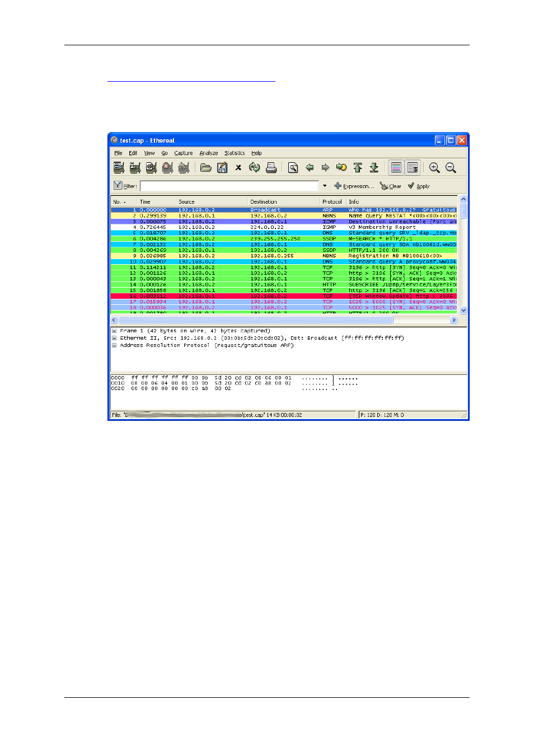The width and height of the screenshot is (534, 756).
Task: Select the TCP Window Update packet
Action: (x=284, y=296)
